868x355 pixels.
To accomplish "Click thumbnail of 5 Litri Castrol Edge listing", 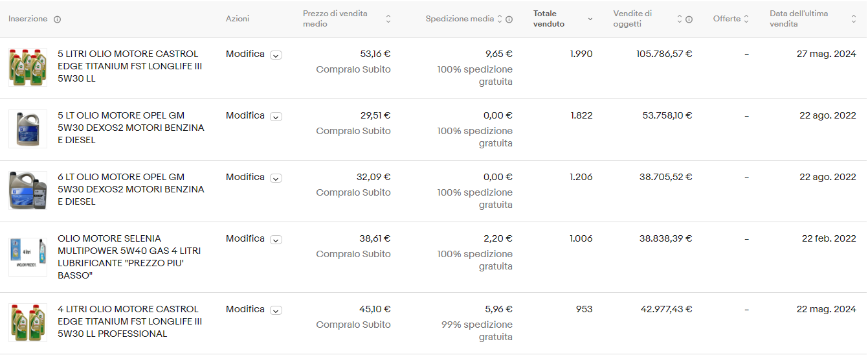I will click(x=28, y=67).
